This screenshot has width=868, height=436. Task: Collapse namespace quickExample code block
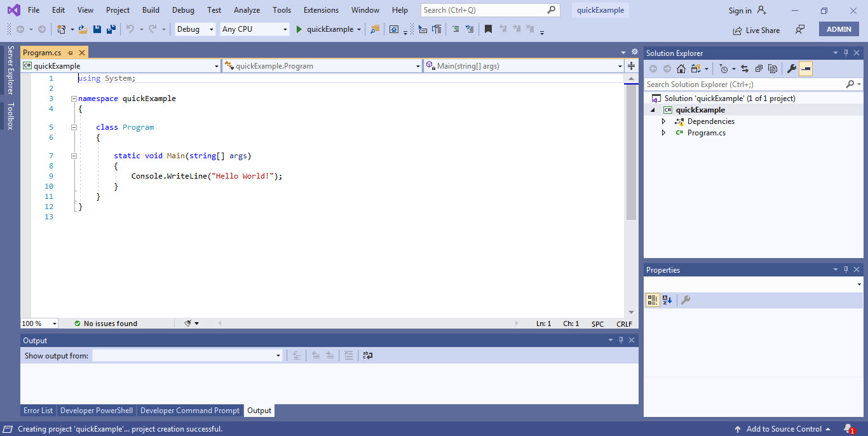tap(74, 99)
